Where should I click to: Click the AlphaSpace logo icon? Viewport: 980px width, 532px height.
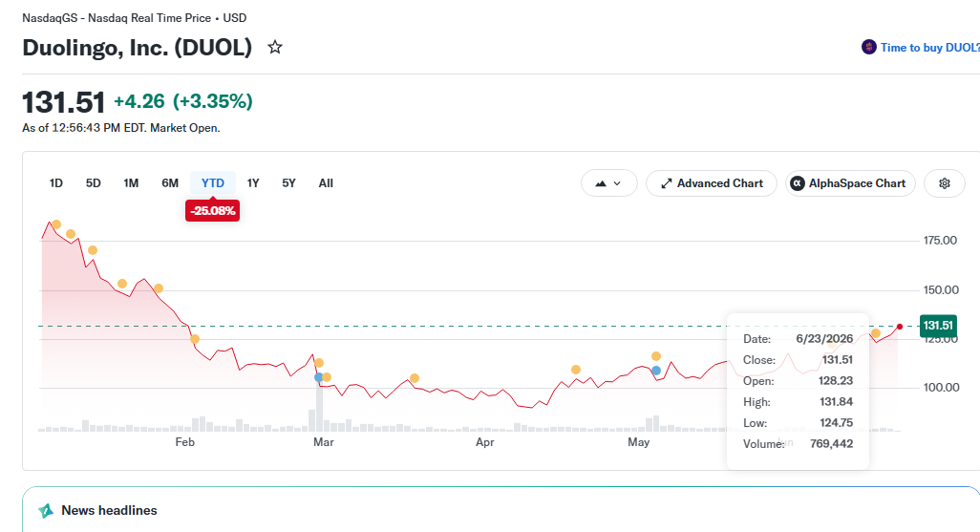tap(798, 183)
